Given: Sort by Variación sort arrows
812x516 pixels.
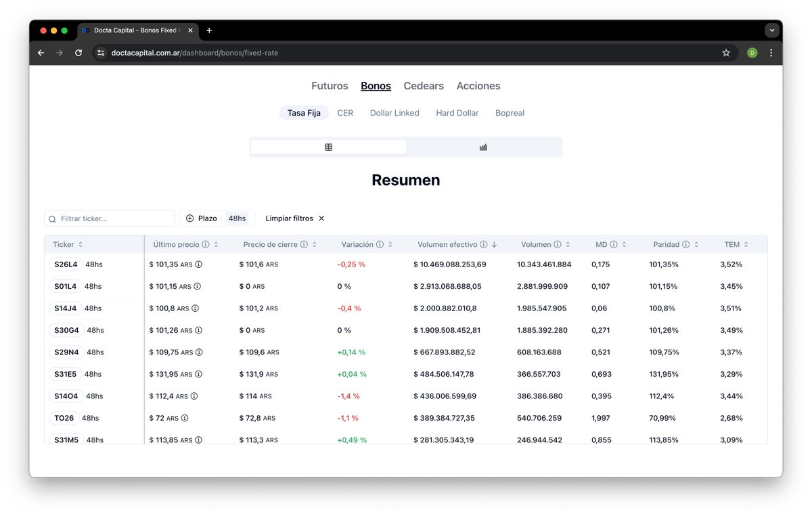Looking at the screenshot, I should [x=390, y=245].
